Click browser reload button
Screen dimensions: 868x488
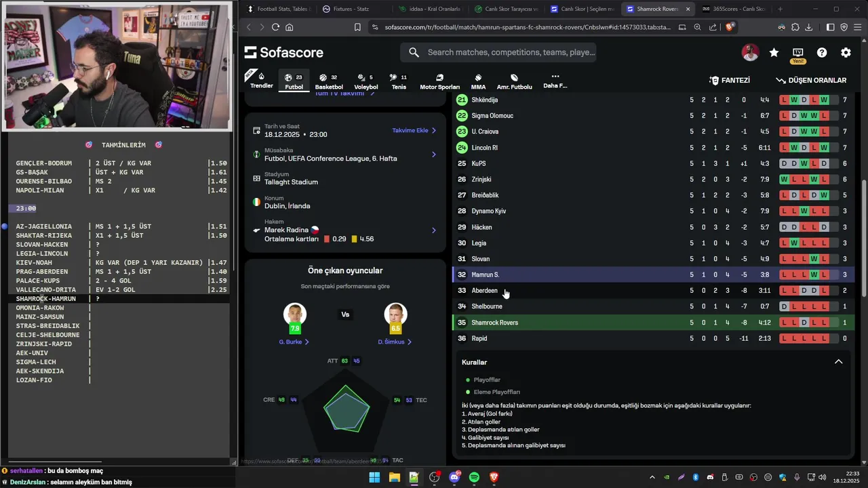275,27
